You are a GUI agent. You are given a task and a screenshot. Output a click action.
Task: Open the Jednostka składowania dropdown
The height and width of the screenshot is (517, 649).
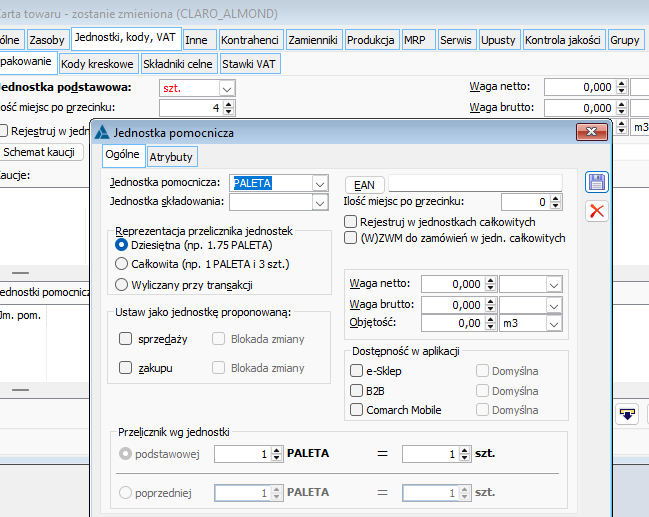(x=320, y=203)
